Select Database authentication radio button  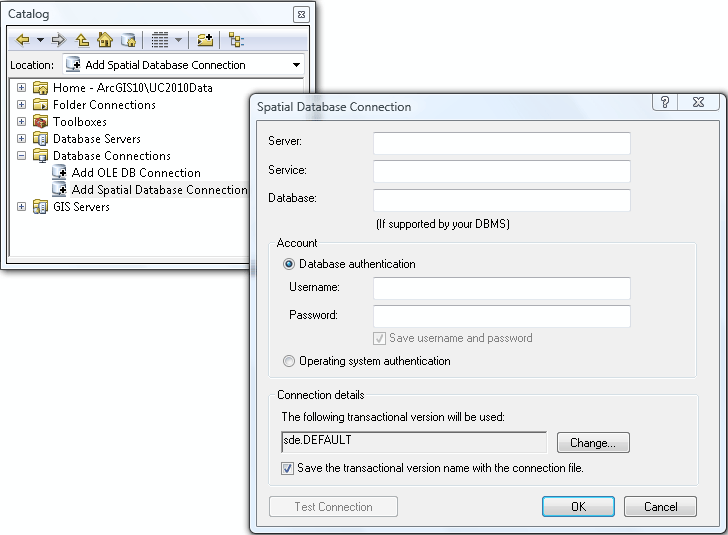pos(289,264)
